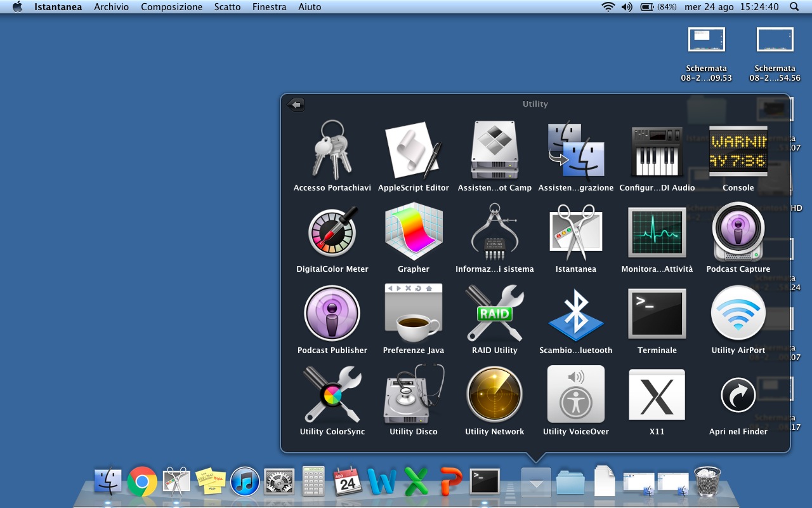This screenshot has width=812, height=508.
Task: Launch the Console app
Action: click(738, 151)
